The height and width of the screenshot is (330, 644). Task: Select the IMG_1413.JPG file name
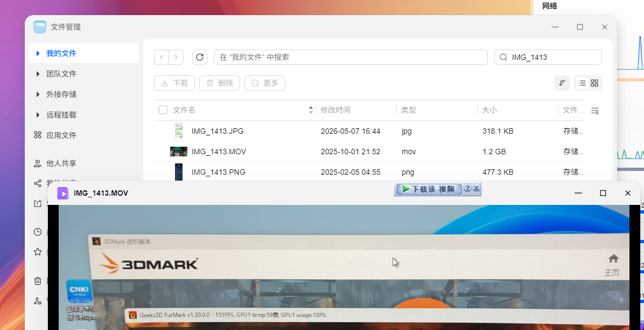click(218, 131)
